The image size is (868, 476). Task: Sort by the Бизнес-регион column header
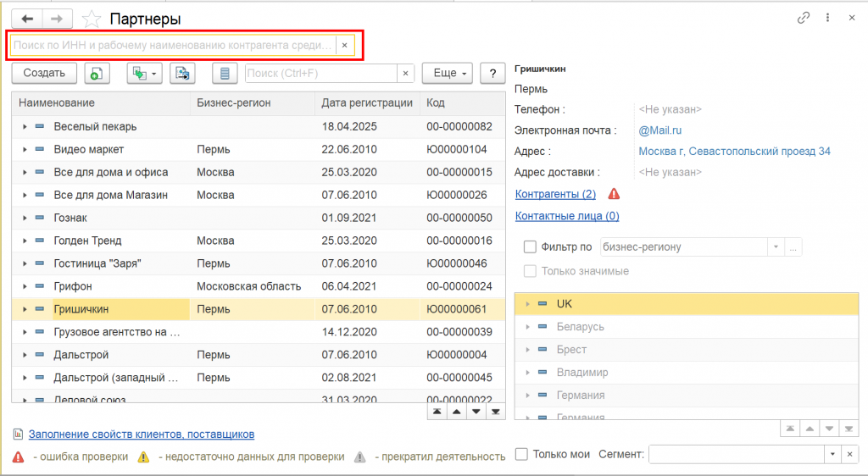[x=253, y=103]
